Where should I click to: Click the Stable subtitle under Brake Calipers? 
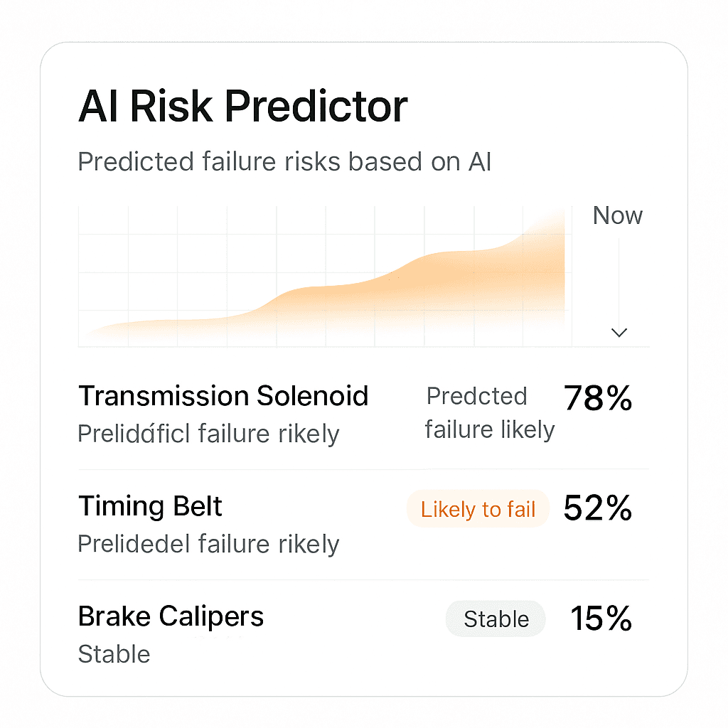(114, 654)
